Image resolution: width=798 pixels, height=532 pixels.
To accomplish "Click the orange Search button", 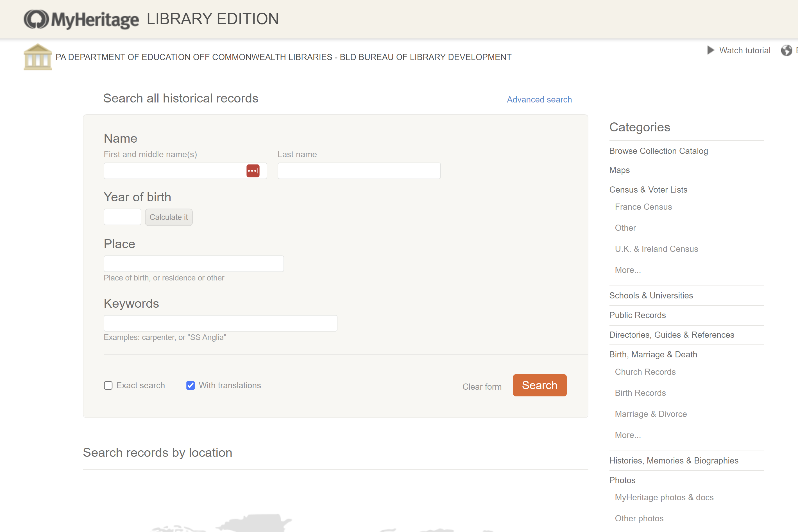I will tap(539, 385).
